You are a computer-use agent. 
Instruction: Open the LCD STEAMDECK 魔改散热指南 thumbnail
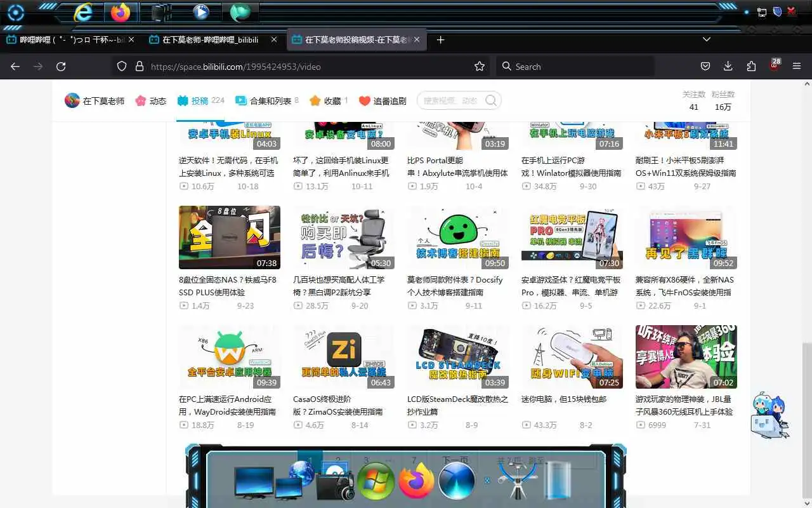[x=458, y=357]
